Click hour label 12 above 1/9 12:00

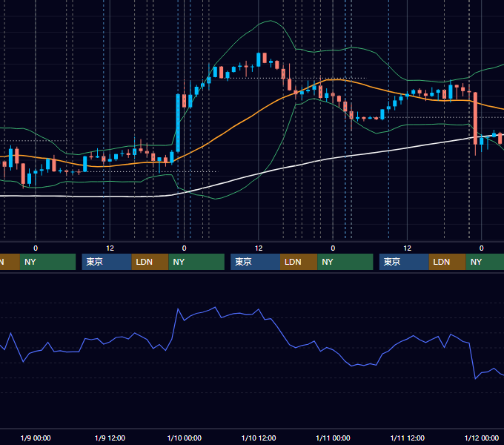click(x=110, y=248)
